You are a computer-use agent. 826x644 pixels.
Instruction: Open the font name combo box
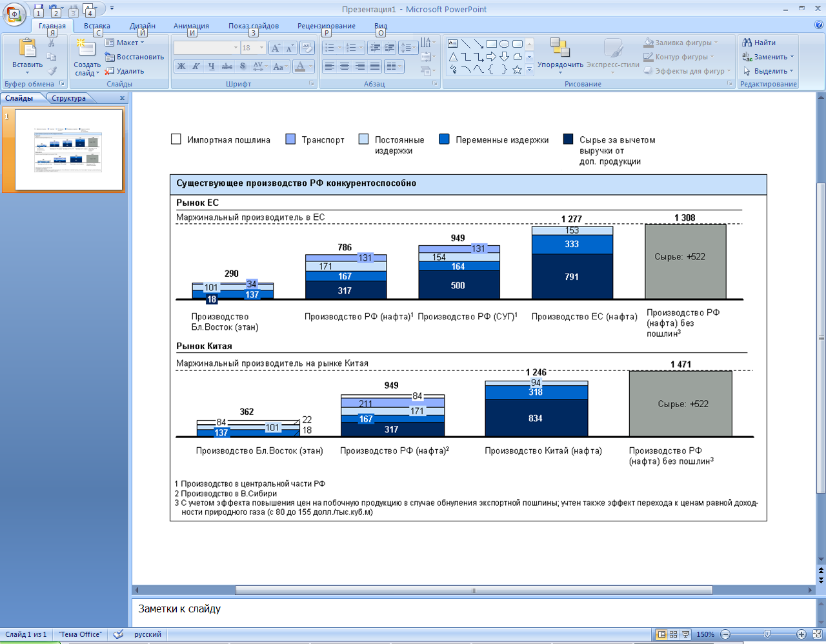click(x=206, y=48)
